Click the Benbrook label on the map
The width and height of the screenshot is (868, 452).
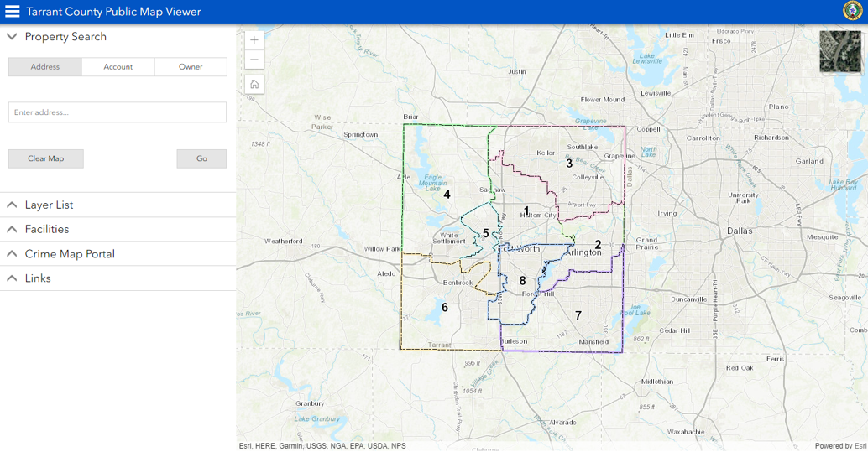[458, 283]
